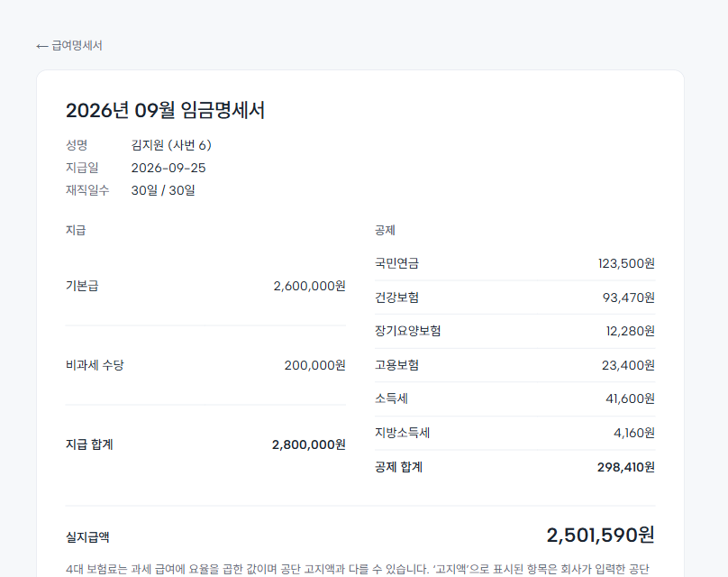The height and width of the screenshot is (577, 728).
Task: Click the 소득세 deduction label
Action: [x=391, y=398]
